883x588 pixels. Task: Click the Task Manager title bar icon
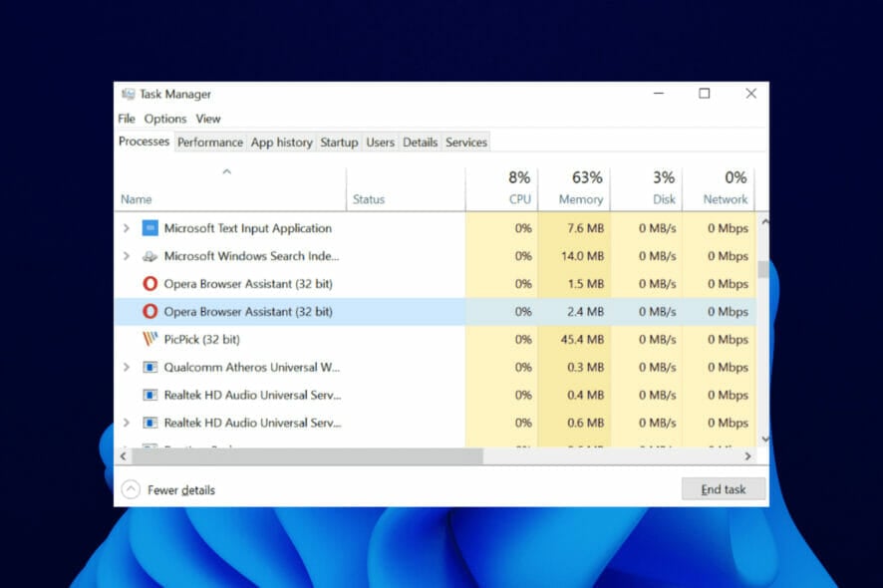click(x=129, y=94)
